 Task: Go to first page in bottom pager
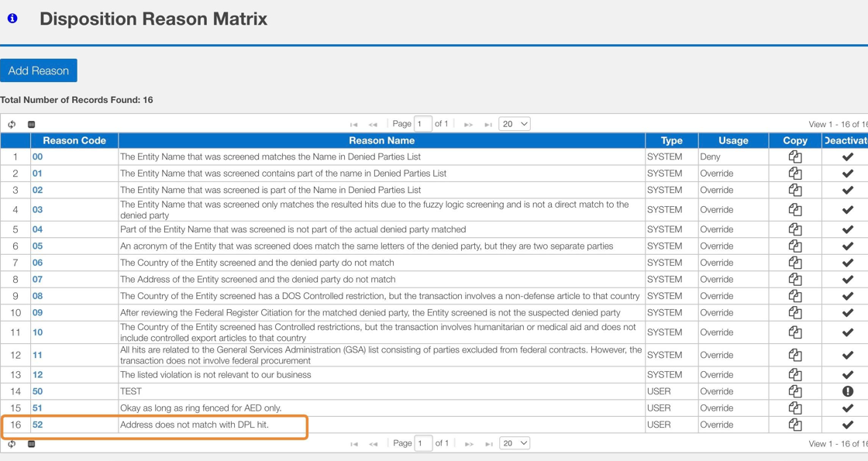coord(353,444)
